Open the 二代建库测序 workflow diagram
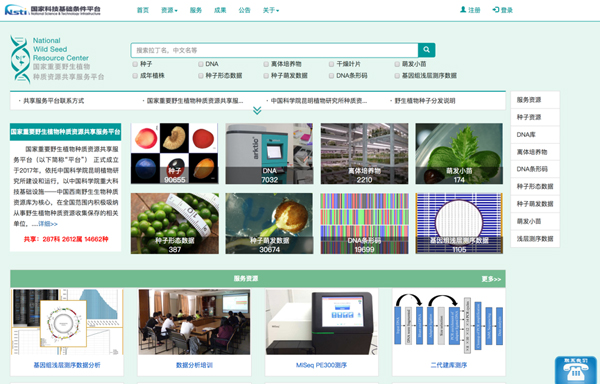This screenshot has width=600, height=384. pos(449,322)
